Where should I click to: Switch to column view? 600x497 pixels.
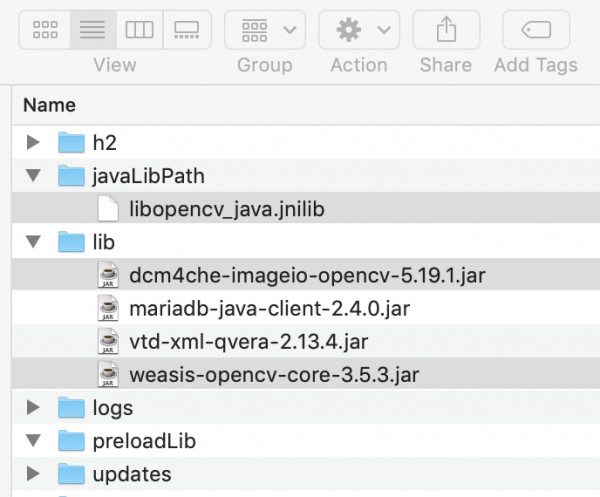[x=140, y=30]
